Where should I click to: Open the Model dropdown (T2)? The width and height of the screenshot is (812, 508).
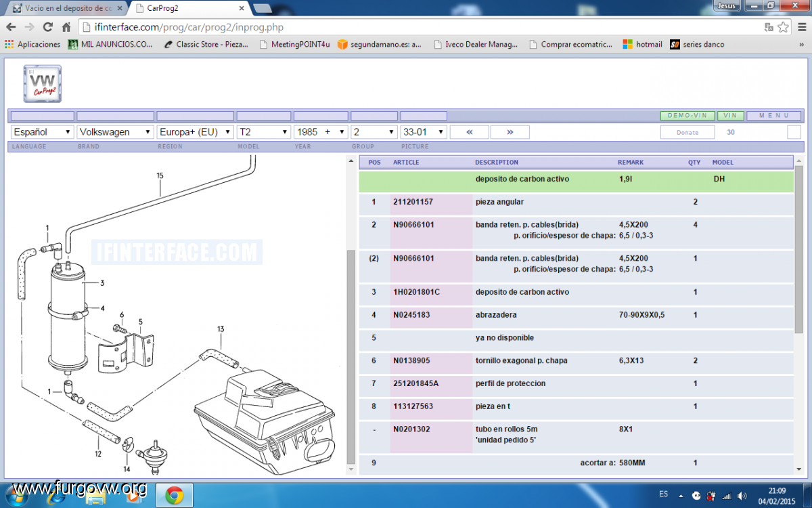(264, 132)
